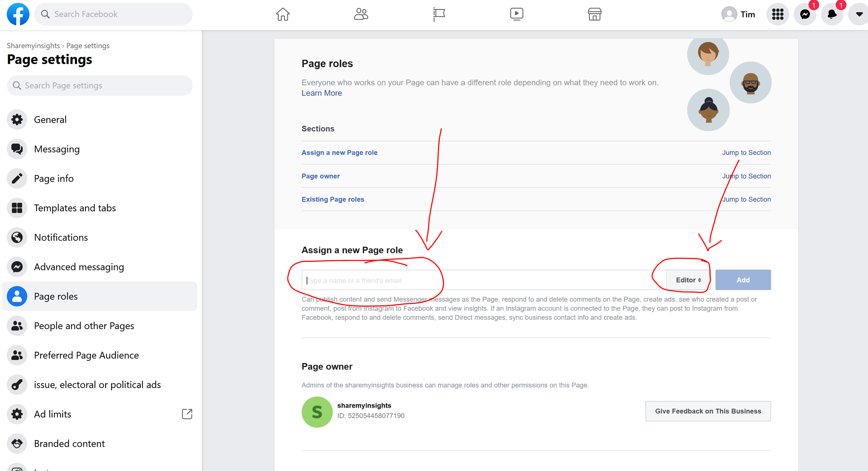Click the Facebook logo
This screenshot has width=868, height=471.
click(18, 14)
